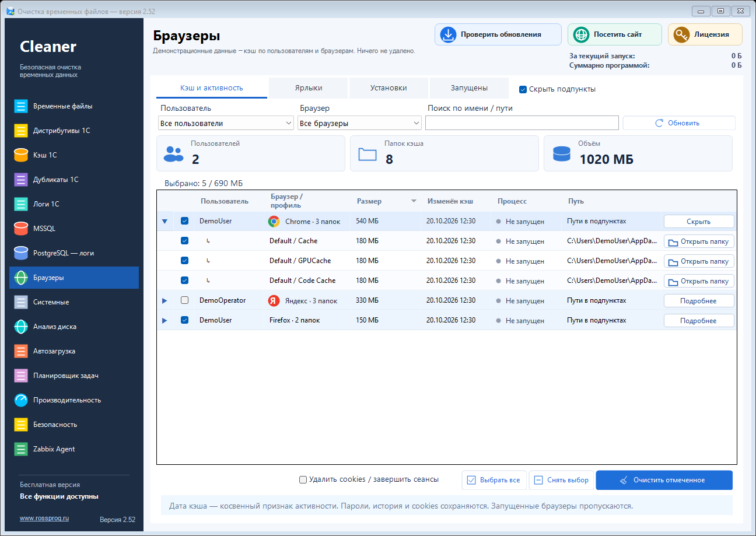Collapse the DemoUser Chrome row arrow
Screen dimensions: 756x536
tap(164, 222)
